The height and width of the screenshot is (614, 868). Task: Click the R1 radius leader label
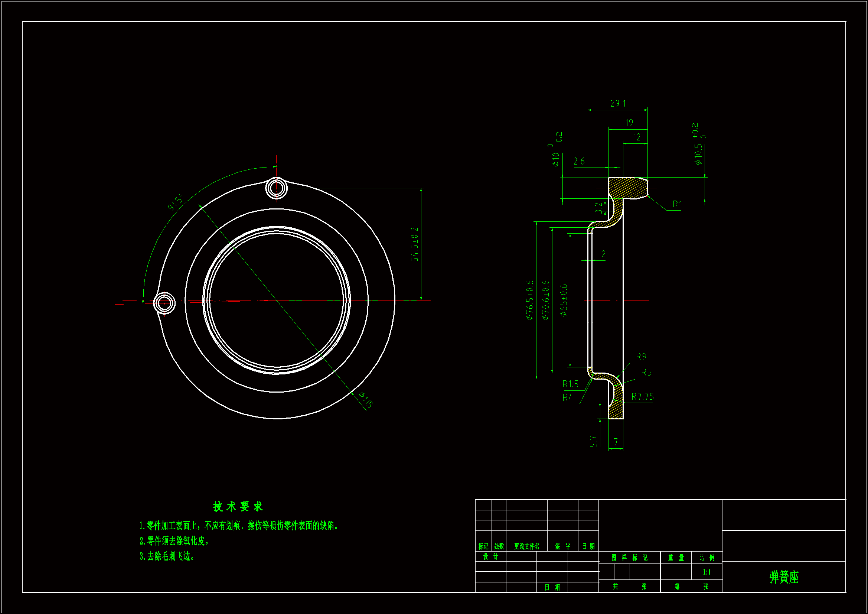point(677,204)
